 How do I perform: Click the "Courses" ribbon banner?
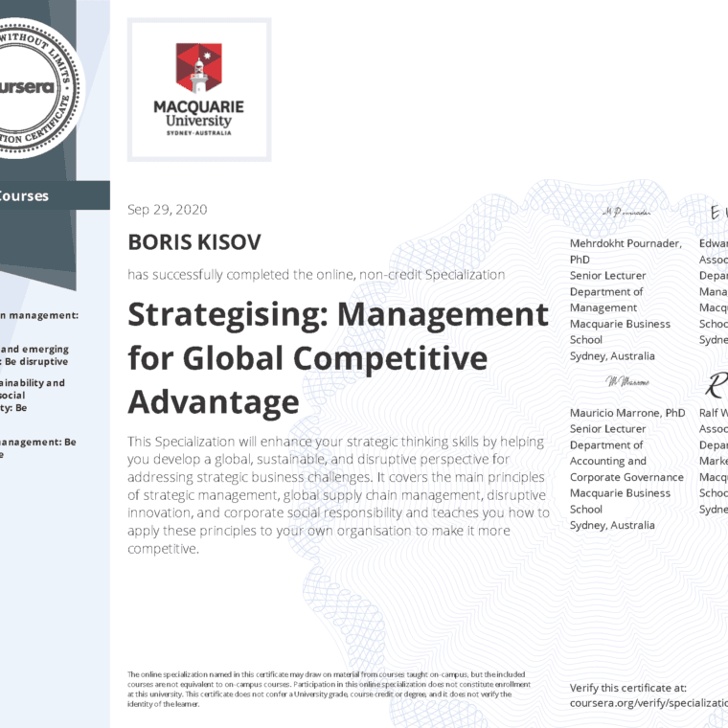pyautogui.click(x=55, y=195)
